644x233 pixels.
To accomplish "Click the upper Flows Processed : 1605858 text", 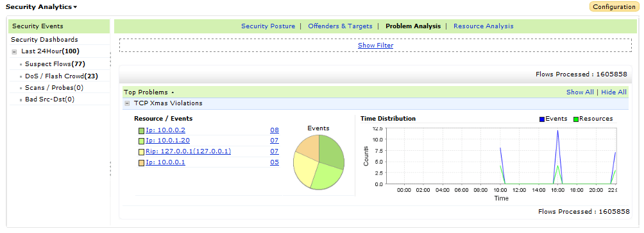I will tap(581, 74).
